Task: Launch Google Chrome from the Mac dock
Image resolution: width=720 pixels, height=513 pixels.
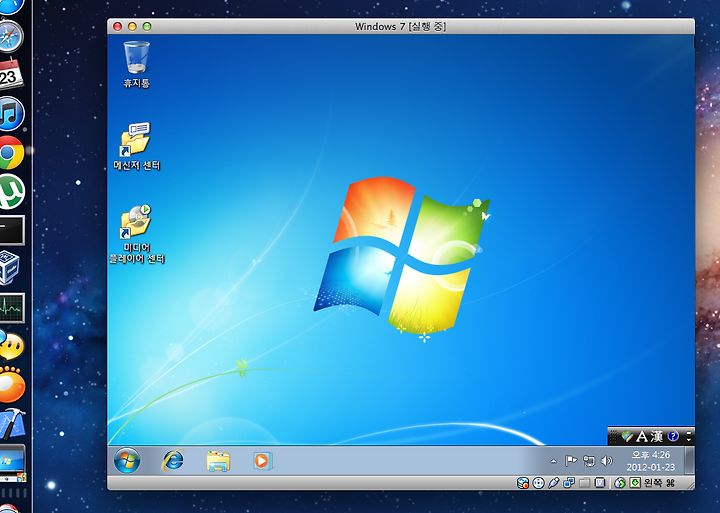Action: (10, 152)
